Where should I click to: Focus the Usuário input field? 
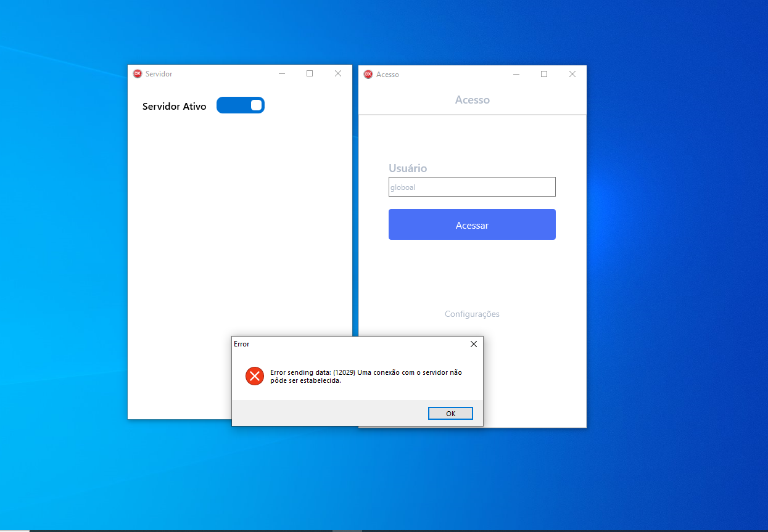click(x=472, y=187)
